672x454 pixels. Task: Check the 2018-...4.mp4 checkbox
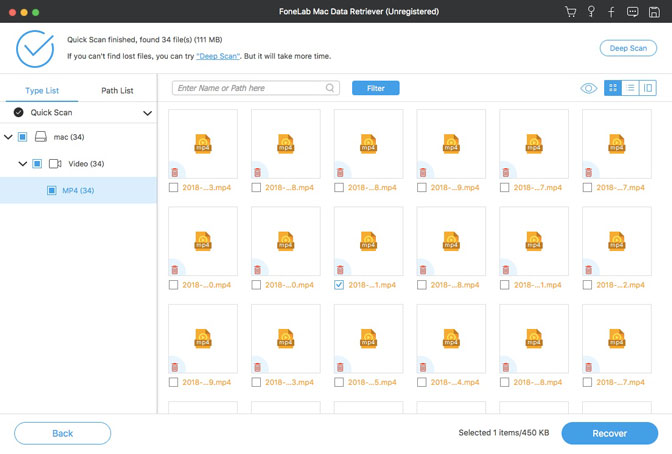point(422,382)
